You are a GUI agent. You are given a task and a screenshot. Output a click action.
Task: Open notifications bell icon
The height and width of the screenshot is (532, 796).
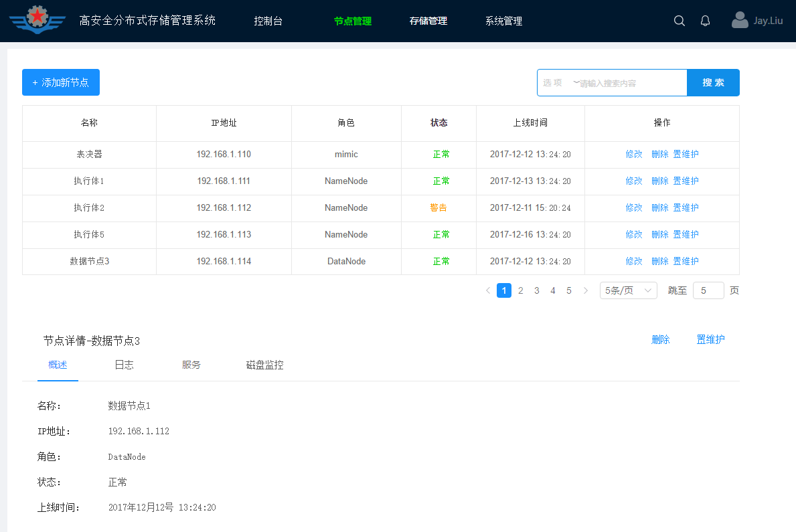705,21
